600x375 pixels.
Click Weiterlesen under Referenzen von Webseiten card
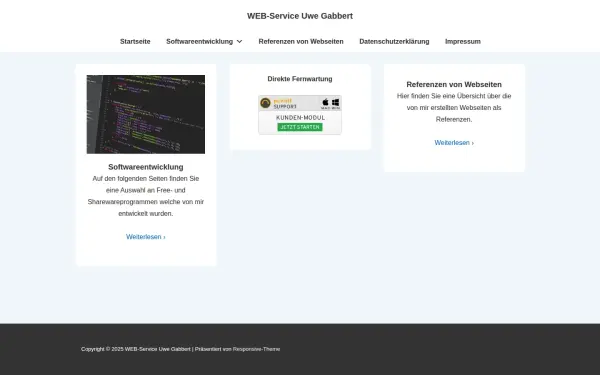tap(454, 143)
